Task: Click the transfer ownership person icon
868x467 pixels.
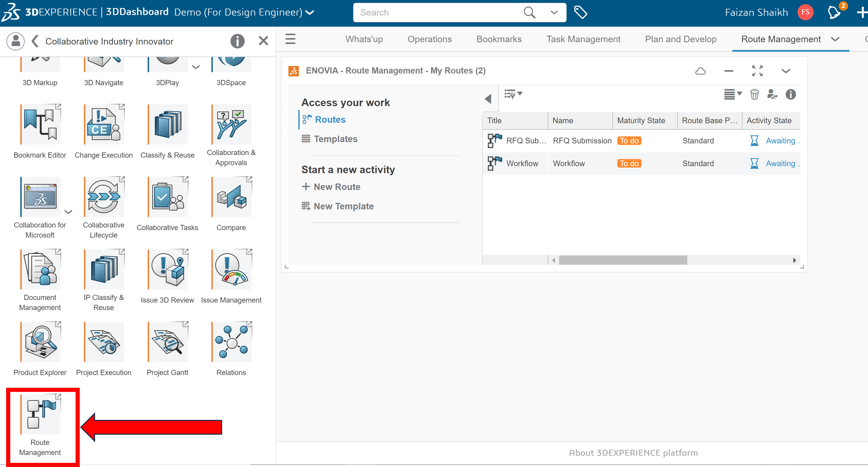Action: point(772,94)
